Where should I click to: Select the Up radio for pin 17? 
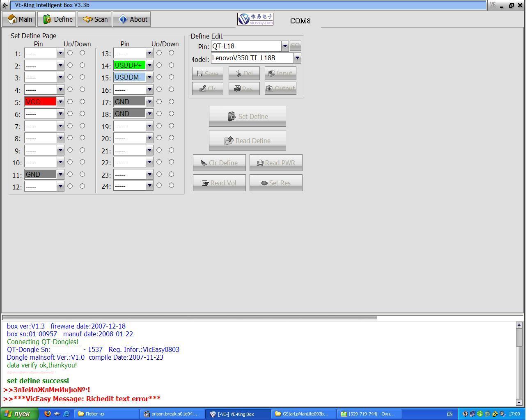(159, 101)
